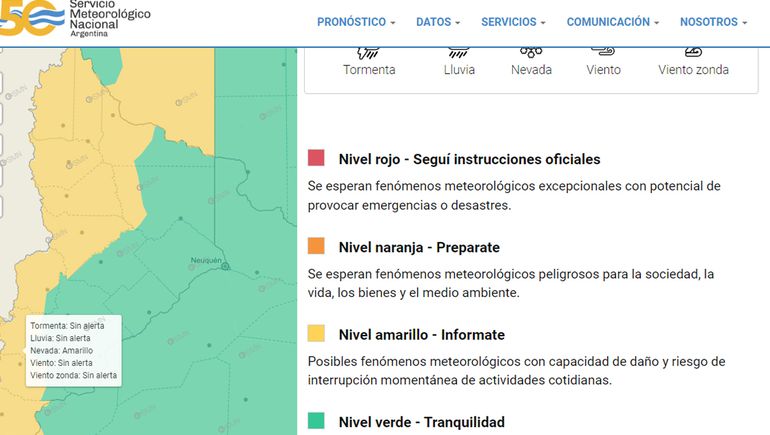This screenshot has height=435, width=770.
Task: Click heading 'Nivel amarillo - Informate'
Action: pyautogui.click(x=422, y=335)
